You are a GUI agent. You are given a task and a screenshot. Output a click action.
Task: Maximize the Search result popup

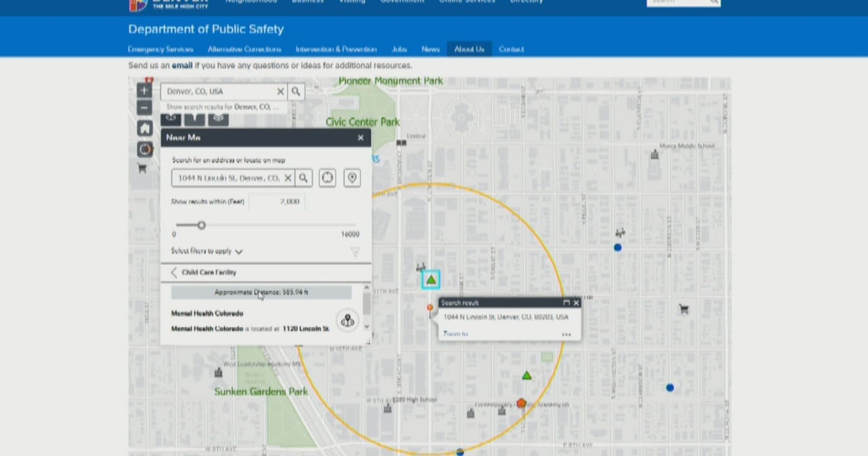[566, 303]
